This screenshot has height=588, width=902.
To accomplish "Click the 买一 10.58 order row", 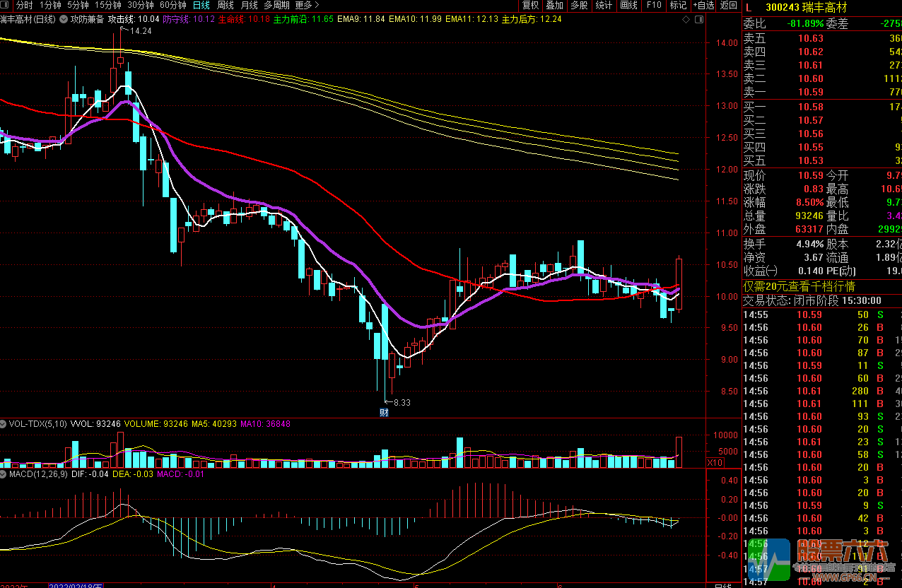I will pos(822,107).
